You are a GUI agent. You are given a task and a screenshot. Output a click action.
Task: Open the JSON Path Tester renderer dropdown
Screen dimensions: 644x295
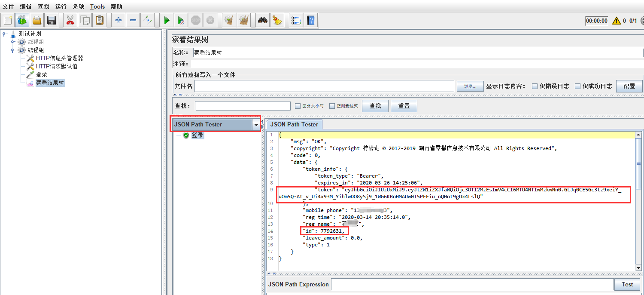tap(256, 125)
